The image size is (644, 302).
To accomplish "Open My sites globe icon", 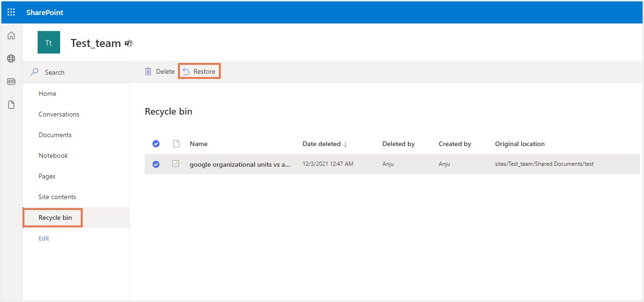I will 11,59.
